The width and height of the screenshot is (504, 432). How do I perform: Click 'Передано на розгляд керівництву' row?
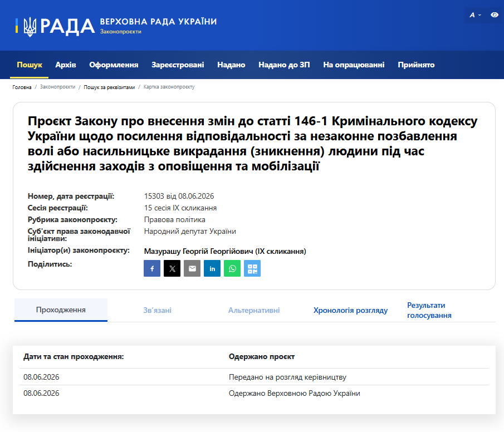[254, 377]
